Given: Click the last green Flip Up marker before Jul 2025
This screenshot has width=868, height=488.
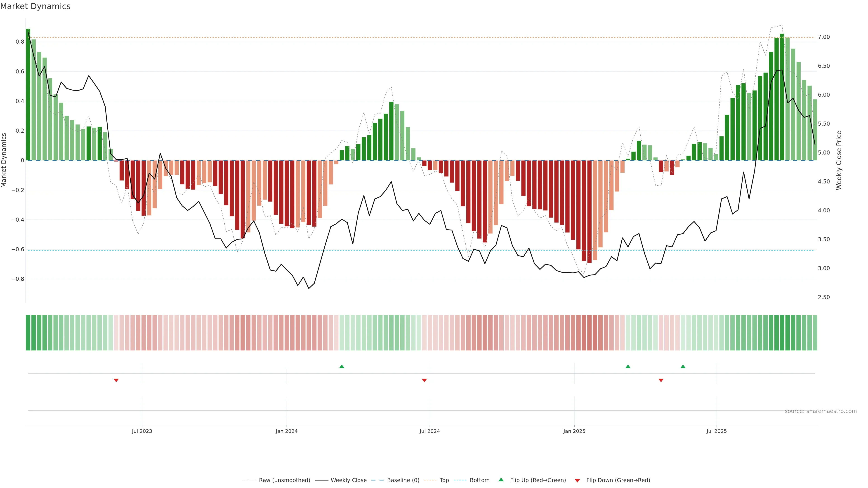Looking at the screenshot, I should pyautogui.click(x=683, y=366).
